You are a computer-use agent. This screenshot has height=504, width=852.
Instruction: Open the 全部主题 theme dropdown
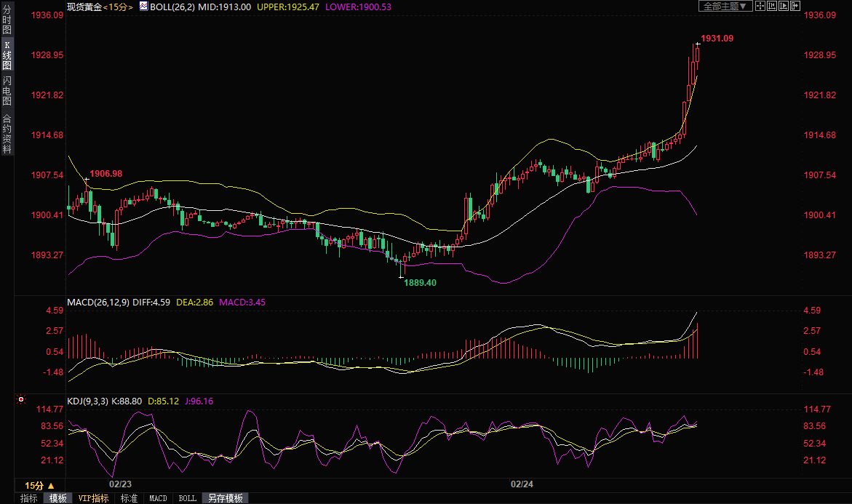click(724, 6)
